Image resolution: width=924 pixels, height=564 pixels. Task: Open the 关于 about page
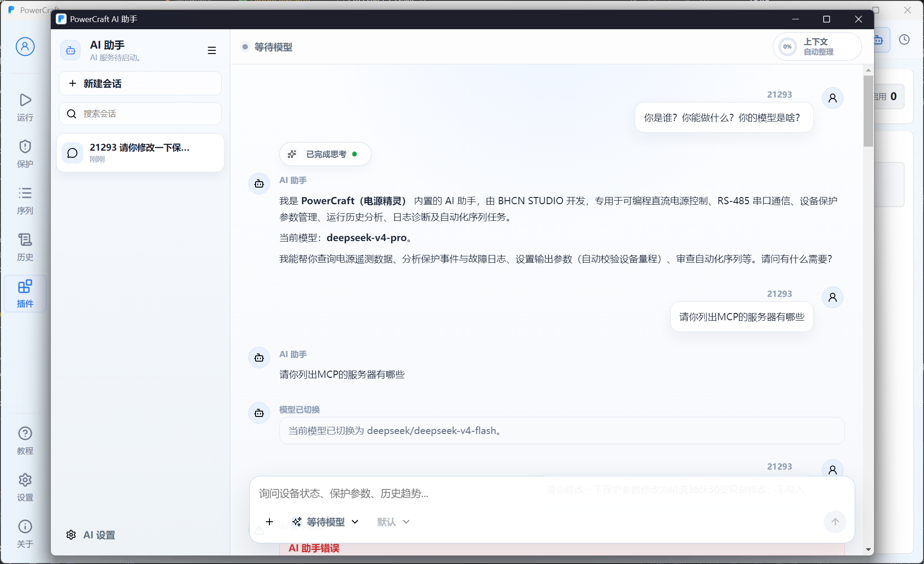[25, 534]
